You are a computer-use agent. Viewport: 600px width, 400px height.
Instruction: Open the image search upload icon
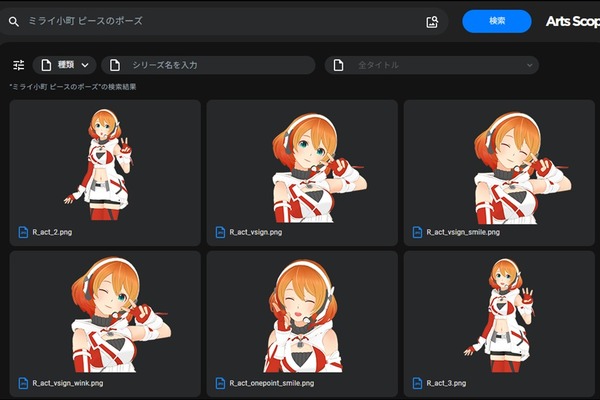tap(432, 22)
